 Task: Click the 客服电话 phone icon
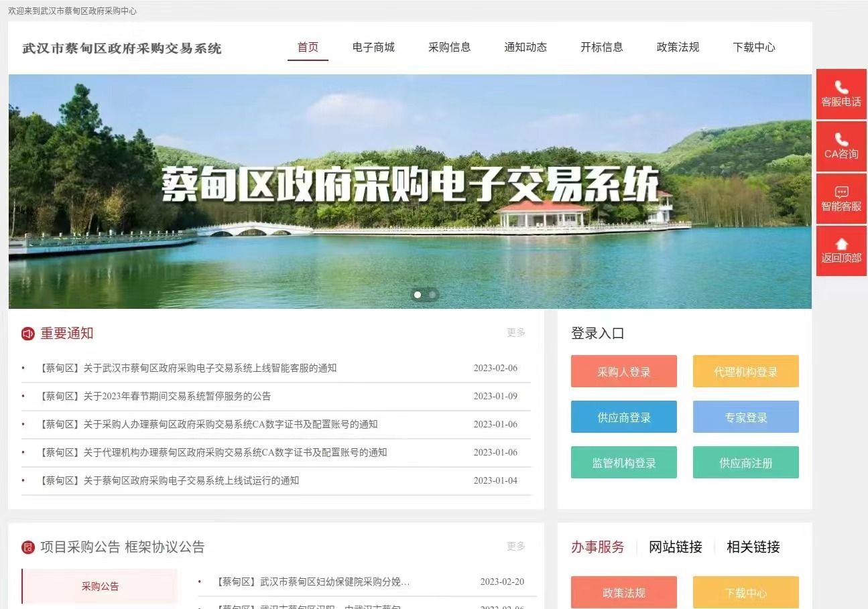pyautogui.click(x=841, y=87)
